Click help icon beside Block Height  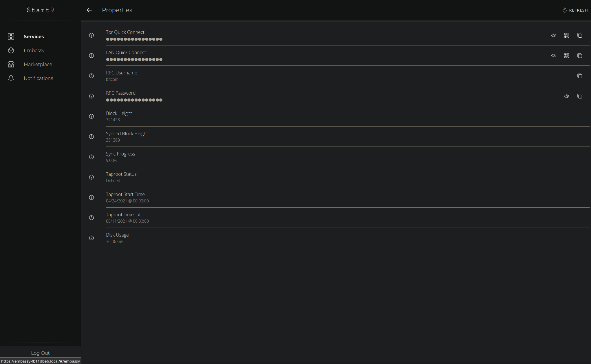(92, 116)
